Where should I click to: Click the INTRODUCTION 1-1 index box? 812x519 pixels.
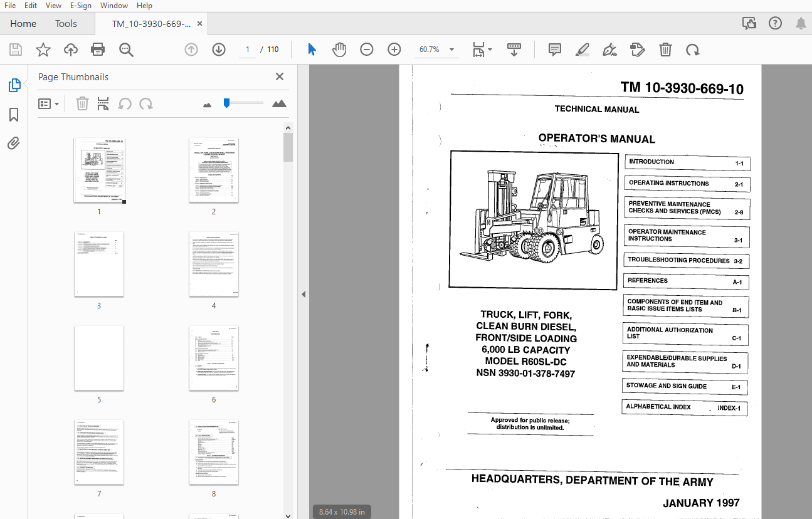pyautogui.click(x=687, y=162)
